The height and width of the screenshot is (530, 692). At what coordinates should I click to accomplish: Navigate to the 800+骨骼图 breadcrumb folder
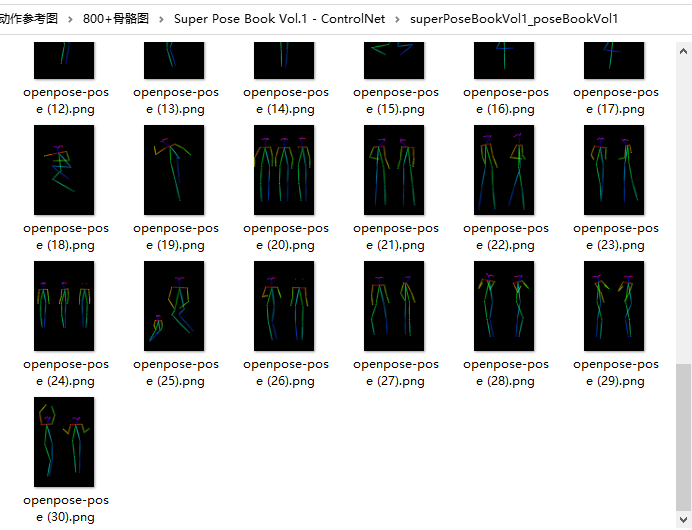116,19
